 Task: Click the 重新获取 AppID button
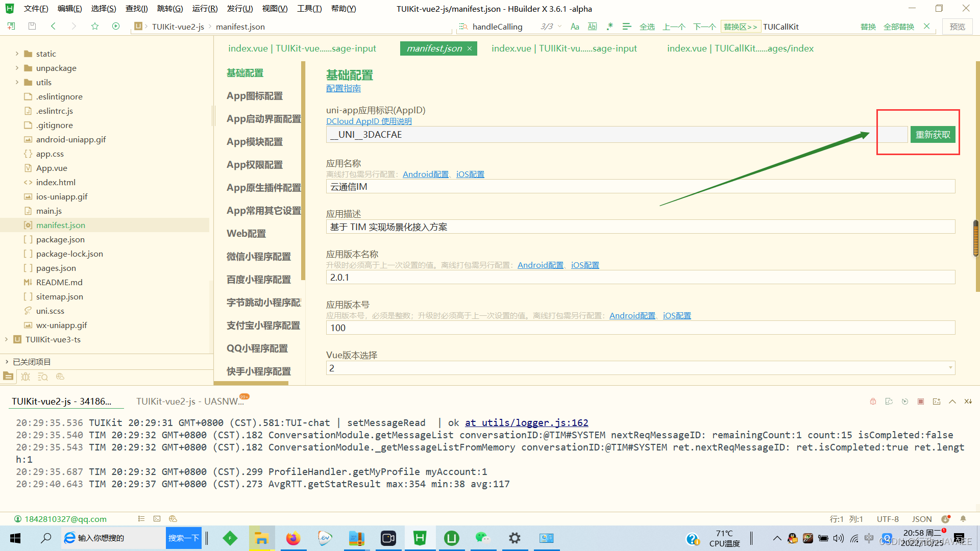click(x=933, y=135)
